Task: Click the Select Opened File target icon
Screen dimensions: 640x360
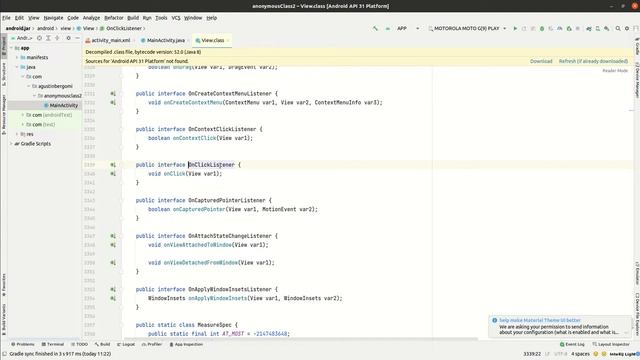Action: point(39,38)
